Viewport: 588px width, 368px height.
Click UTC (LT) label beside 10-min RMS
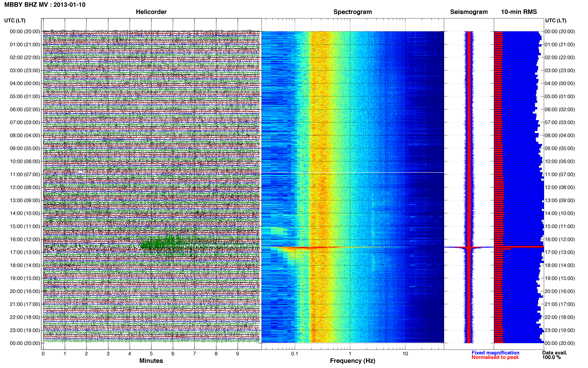556,20
